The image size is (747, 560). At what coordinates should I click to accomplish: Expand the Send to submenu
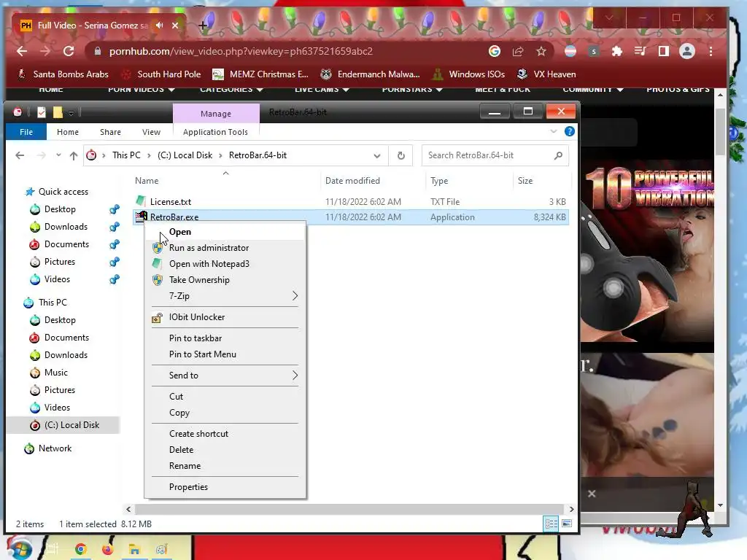[225, 376]
